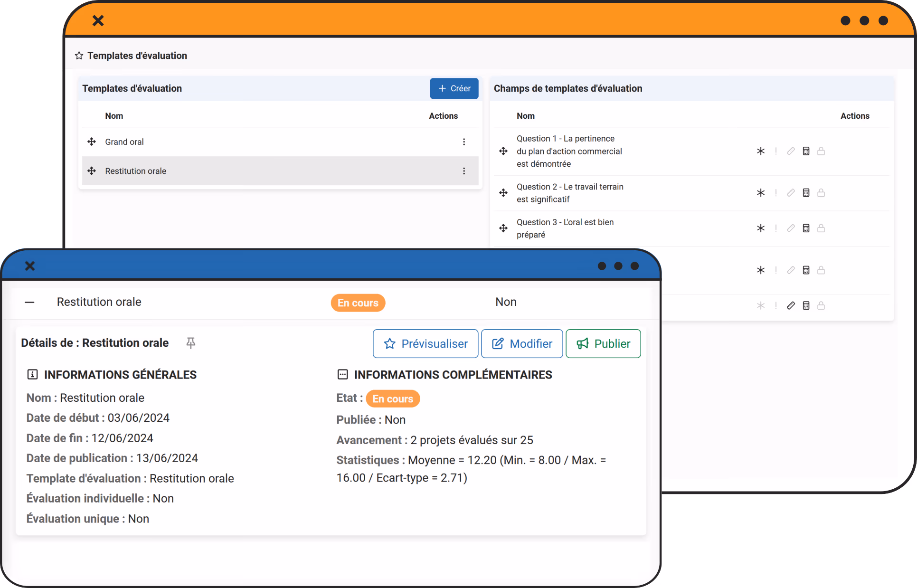Screen dimensions: 917x588
Task: Toggle the lock icon for Question 1
Action: point(821,151)
